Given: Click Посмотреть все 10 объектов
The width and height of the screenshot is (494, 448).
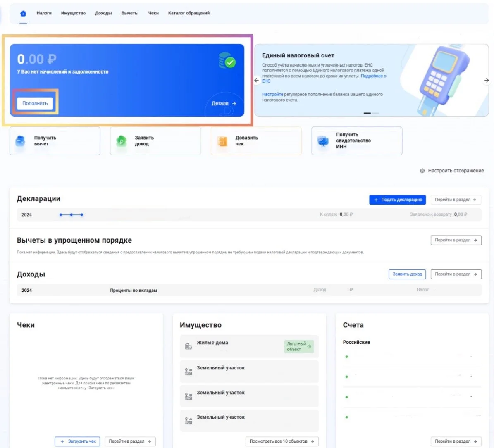Looking at the screenshot, I should tap(282, 441).
